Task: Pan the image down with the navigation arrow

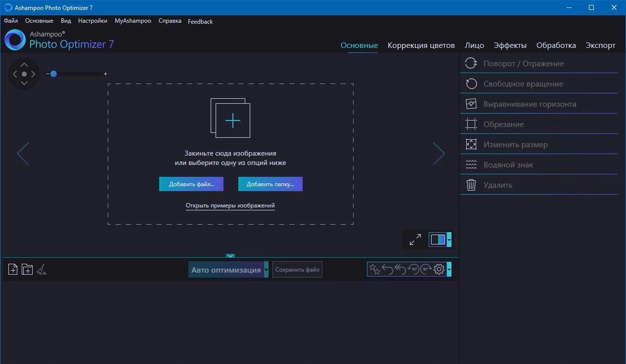Action: [x=24, y=83]
